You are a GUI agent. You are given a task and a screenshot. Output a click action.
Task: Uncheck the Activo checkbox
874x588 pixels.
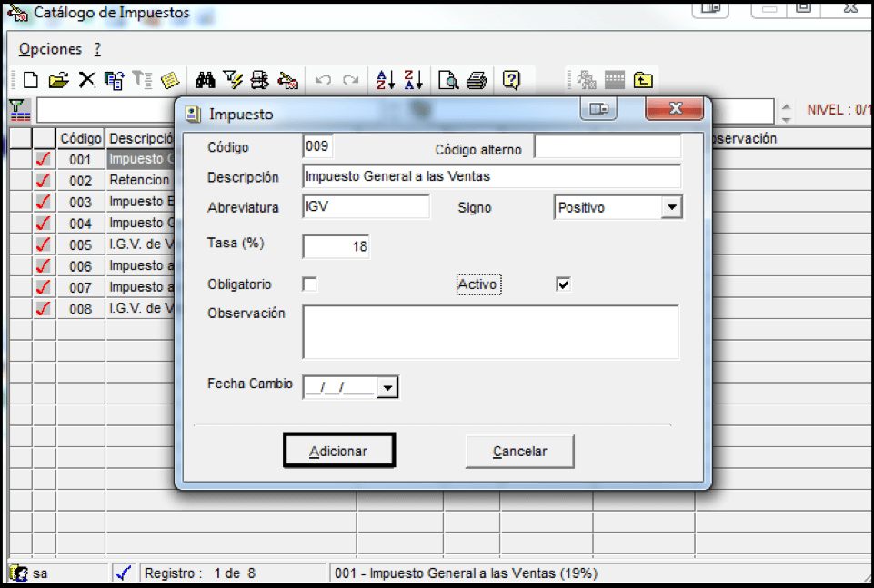pos(563,284)
